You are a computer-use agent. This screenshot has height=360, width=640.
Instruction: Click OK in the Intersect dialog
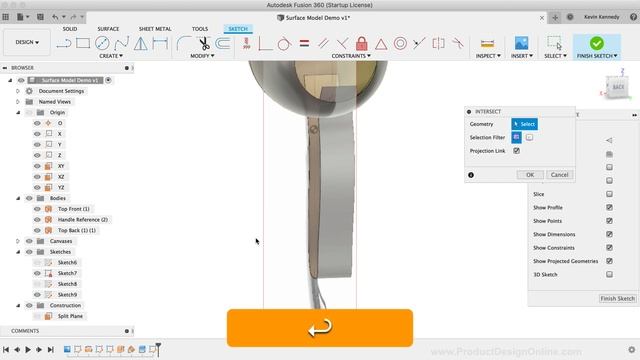530,175
